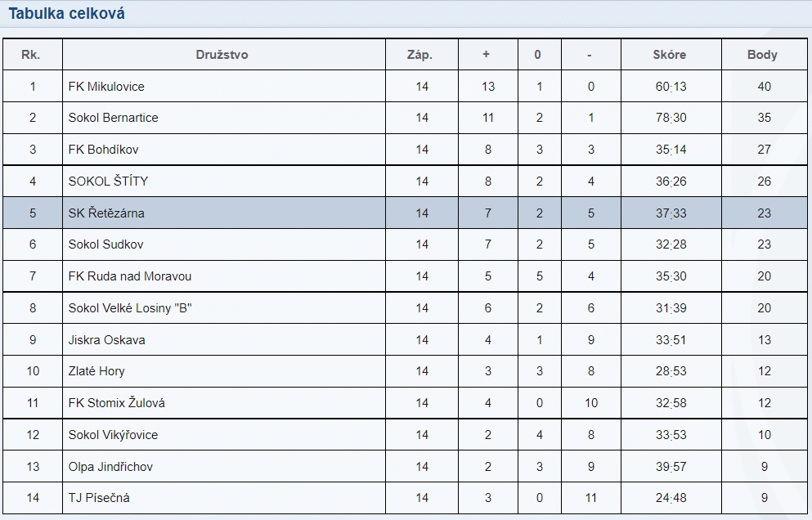
Task: Click the Družstvo column header
Action: click(222, 55)
